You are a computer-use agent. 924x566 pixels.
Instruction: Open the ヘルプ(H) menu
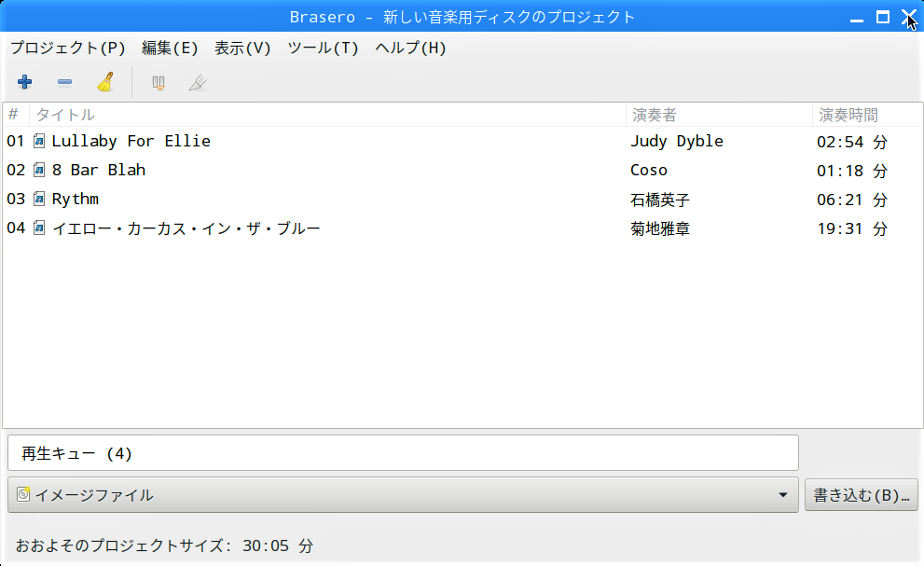point(410,48)
